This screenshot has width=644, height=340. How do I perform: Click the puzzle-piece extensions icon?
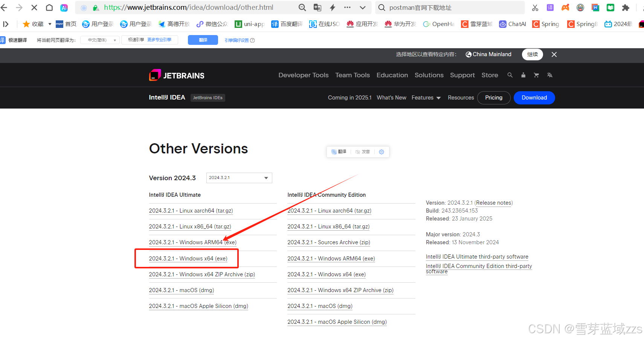[x=626, y=8]
